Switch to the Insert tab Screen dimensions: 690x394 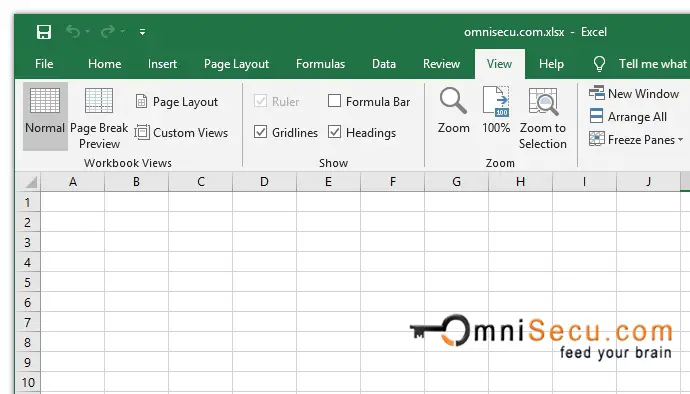point(162,64)
